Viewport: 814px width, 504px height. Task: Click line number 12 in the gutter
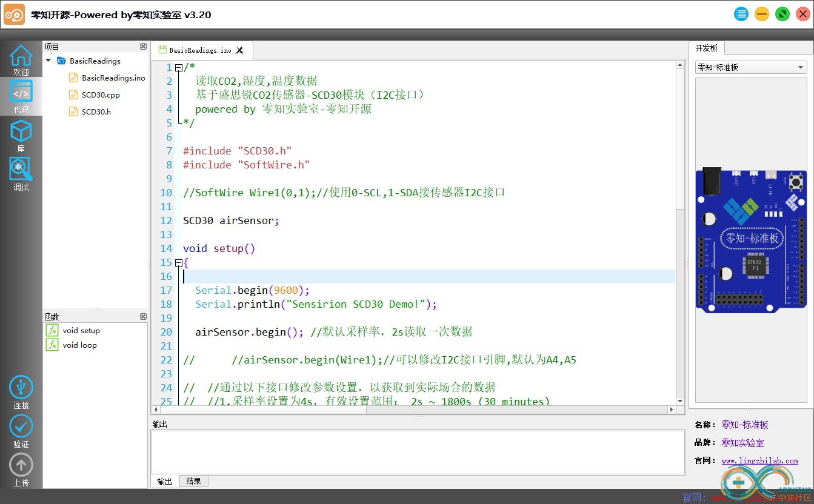[165, 220]
